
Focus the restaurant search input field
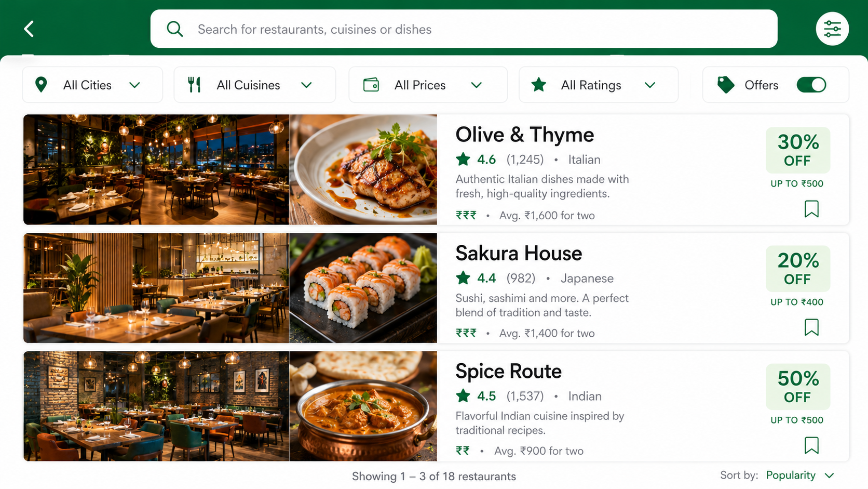coord(464,29)
